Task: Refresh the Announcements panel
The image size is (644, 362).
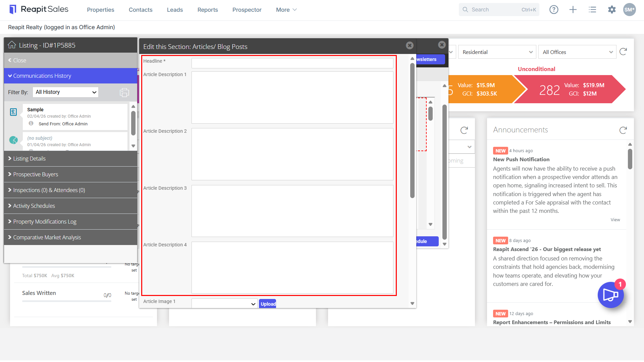Action: [x=623, y=130]
